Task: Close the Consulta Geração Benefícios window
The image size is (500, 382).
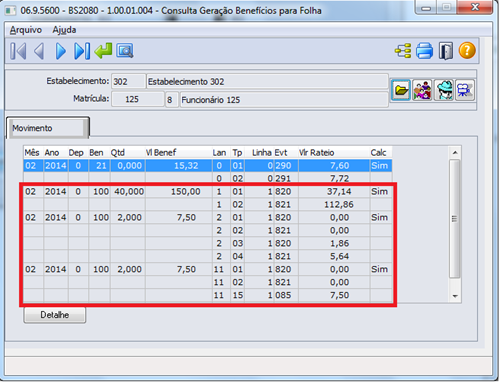Action: tap(475, 7)
